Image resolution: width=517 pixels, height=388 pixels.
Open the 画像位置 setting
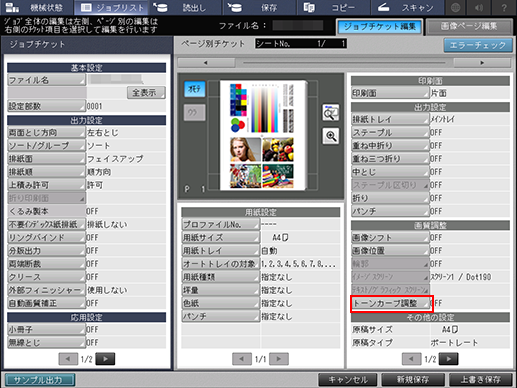(390, 251)
